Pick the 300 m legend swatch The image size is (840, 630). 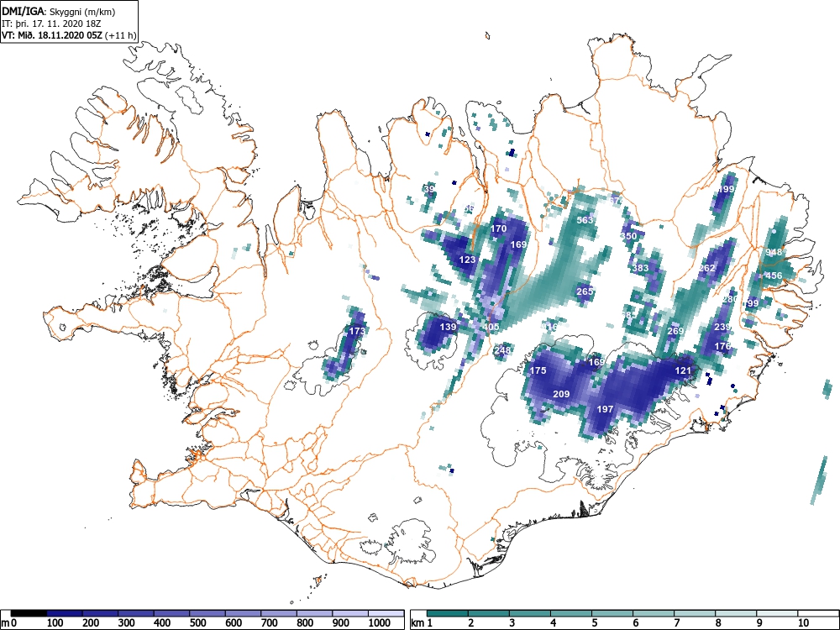coord(136,613)
